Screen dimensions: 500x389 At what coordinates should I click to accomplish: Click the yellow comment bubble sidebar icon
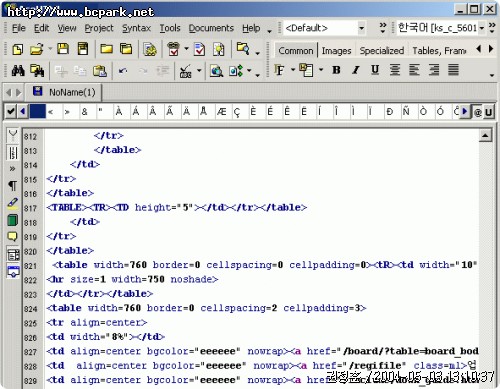tap(13, 237)
